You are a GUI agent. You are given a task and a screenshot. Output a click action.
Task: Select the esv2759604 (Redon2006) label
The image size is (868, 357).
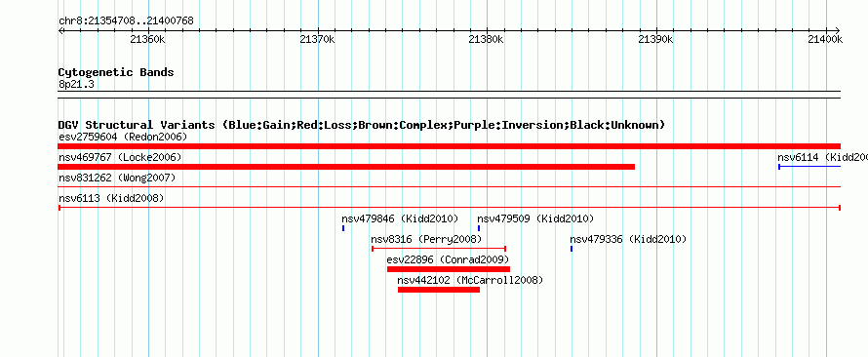(x=123, y=137)
